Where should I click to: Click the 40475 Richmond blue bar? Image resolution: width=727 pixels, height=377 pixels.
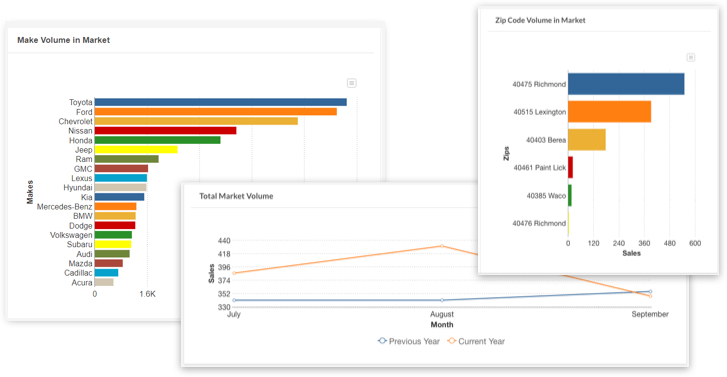[x=626, y=84]
